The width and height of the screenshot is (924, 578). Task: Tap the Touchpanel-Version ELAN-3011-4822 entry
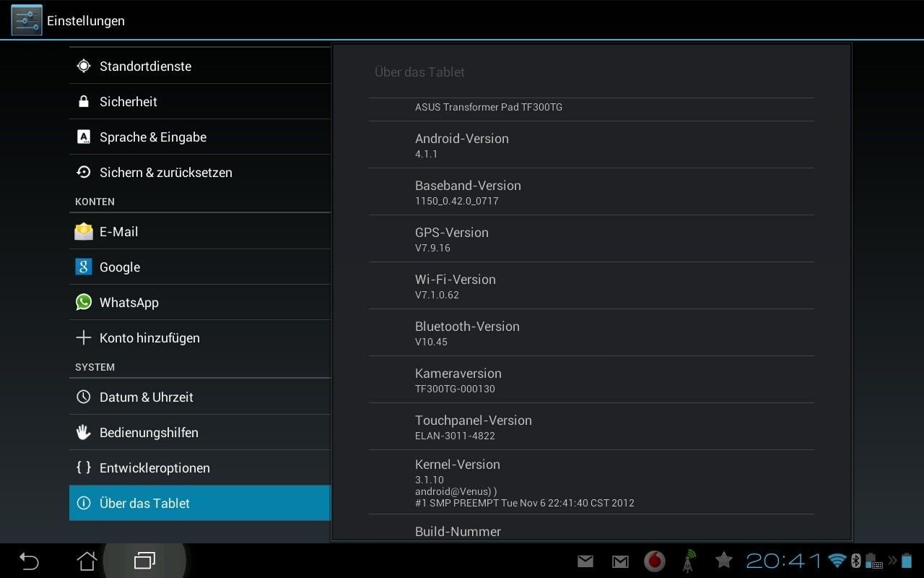point(591,427)
